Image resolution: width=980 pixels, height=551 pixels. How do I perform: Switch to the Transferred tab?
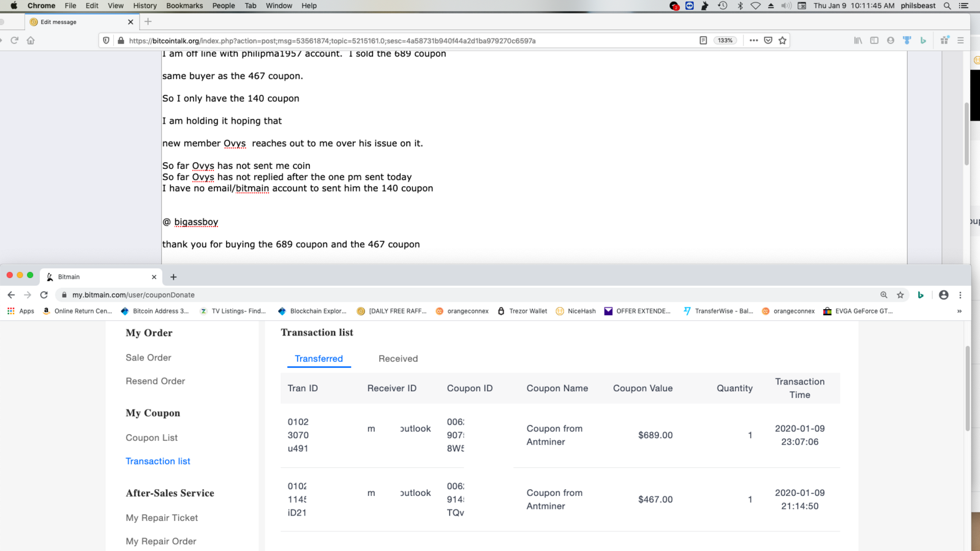pos(318,359)
